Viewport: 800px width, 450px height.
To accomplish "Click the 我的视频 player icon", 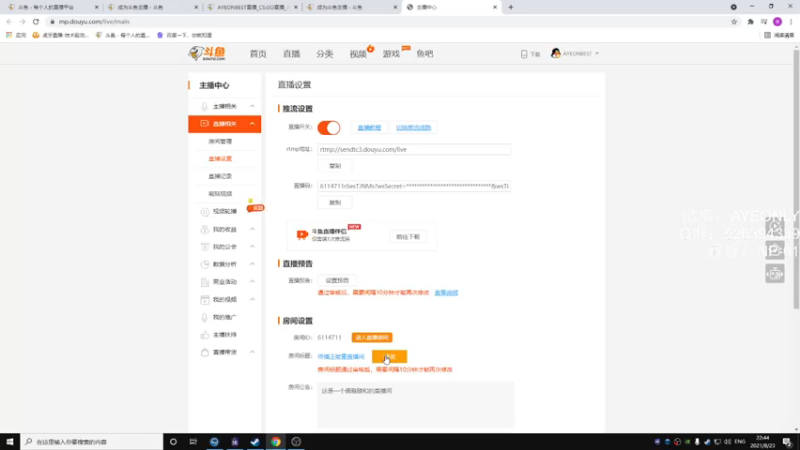I will click(205, 299).
